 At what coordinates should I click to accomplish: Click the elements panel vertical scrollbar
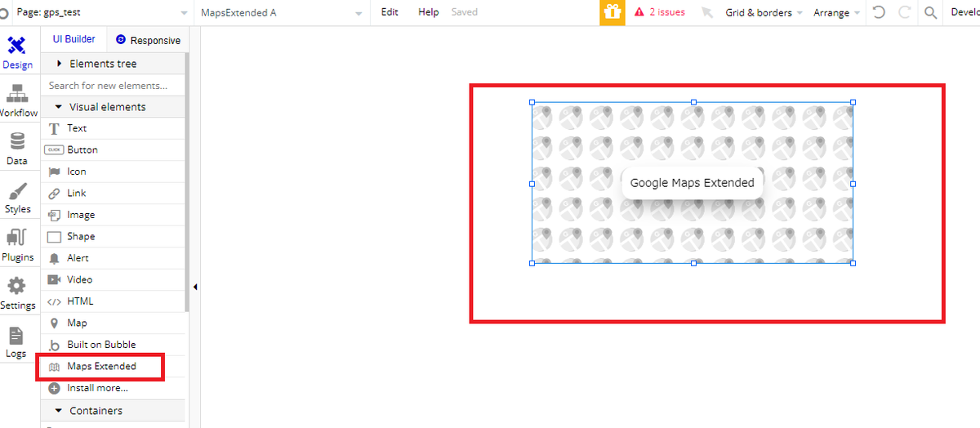188,182
